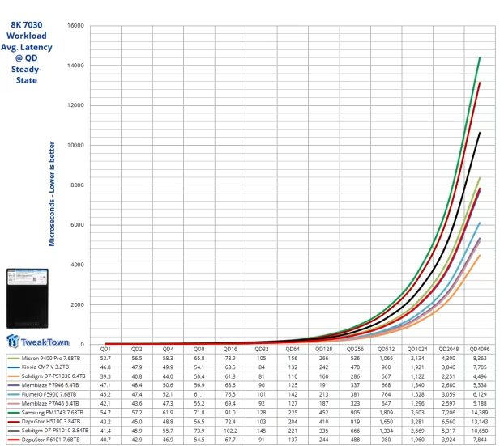Click DapuStor H5100's QD128 value 410
Image resolution: width=504 pixels, height=446 pixels.
323,422
